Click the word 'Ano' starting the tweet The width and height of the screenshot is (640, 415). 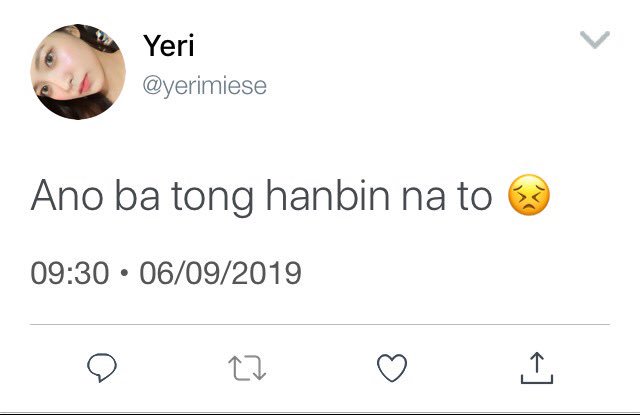[67, 196]
